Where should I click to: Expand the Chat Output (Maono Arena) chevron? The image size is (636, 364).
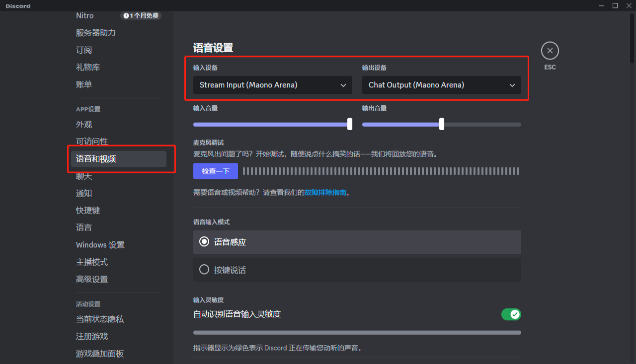pyautogui.click(x=512, y=85)
